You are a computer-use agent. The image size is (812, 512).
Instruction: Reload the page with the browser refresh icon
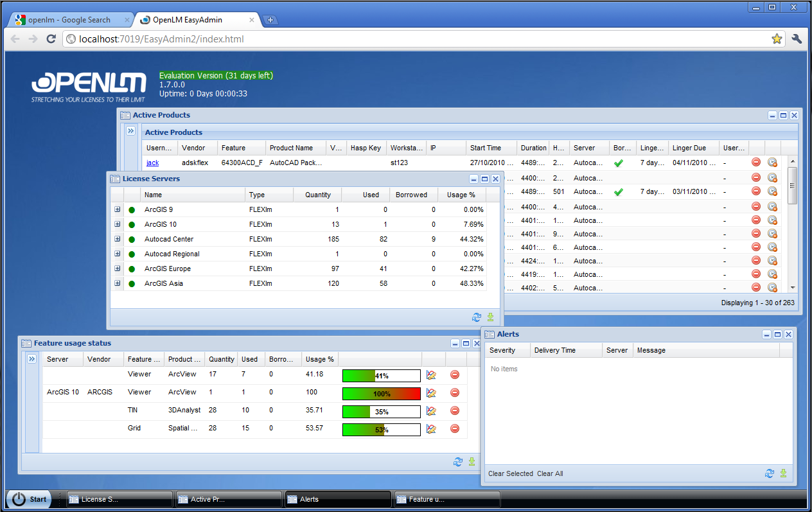coord(51,39)
